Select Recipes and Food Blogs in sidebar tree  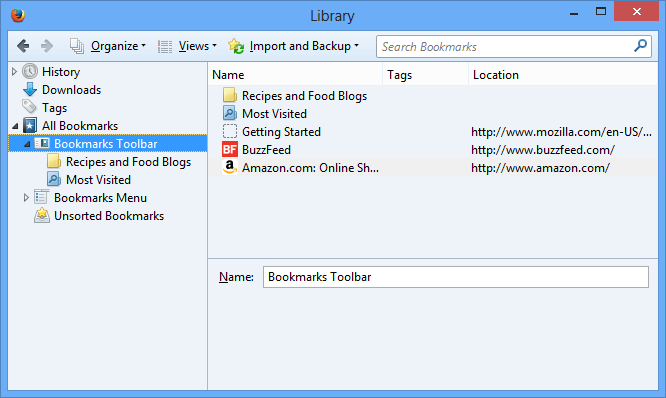pyautogui.click(x=128, y=162)
